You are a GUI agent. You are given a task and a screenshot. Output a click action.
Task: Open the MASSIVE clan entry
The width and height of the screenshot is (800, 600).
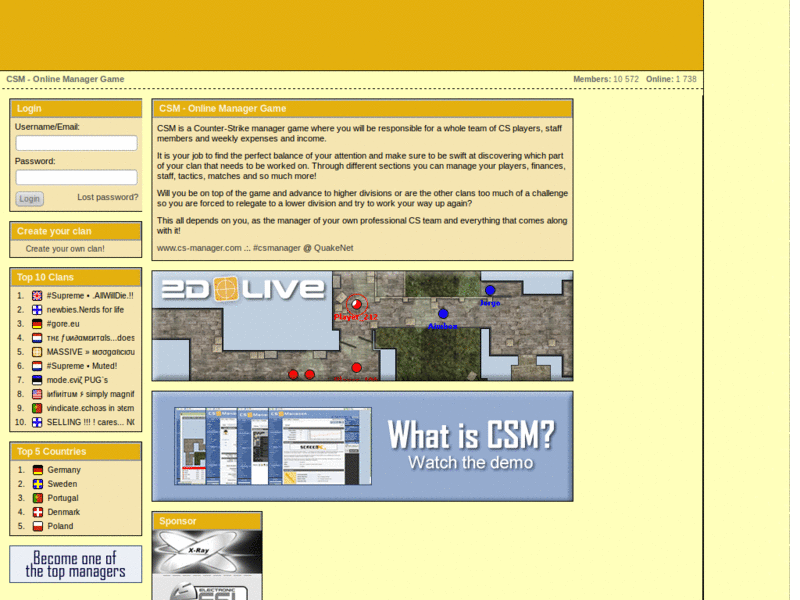[x=90, y=352]
